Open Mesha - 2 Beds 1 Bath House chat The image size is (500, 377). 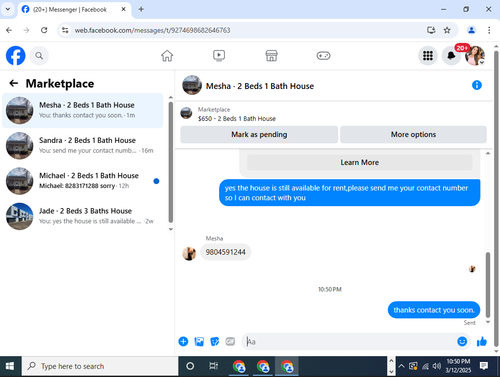coord(83,110)
